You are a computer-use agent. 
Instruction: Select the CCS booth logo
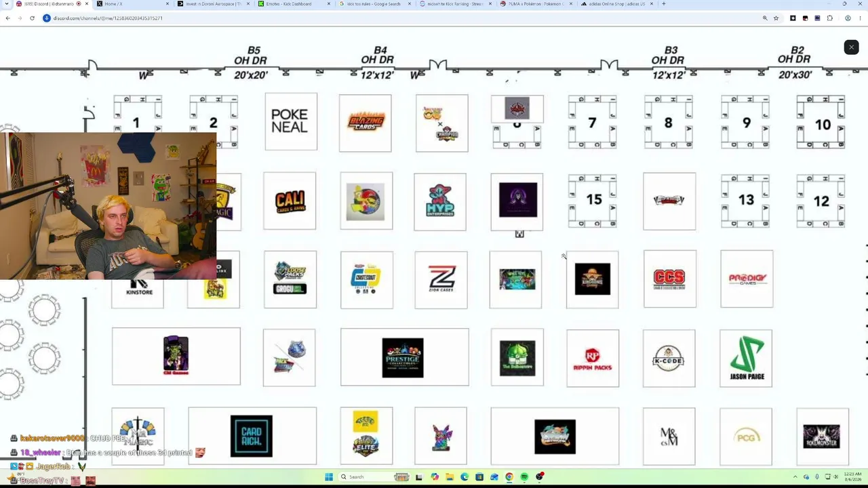[669, 279]
